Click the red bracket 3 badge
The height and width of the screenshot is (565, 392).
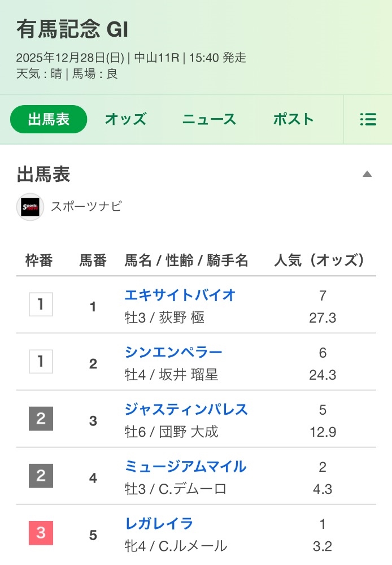click(x=41, y=533)
